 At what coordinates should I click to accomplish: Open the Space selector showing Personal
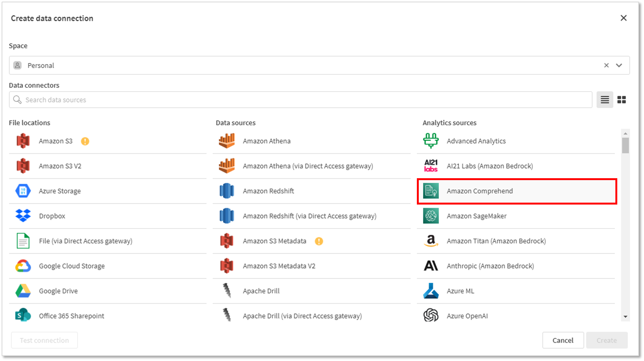click(319, 65)
